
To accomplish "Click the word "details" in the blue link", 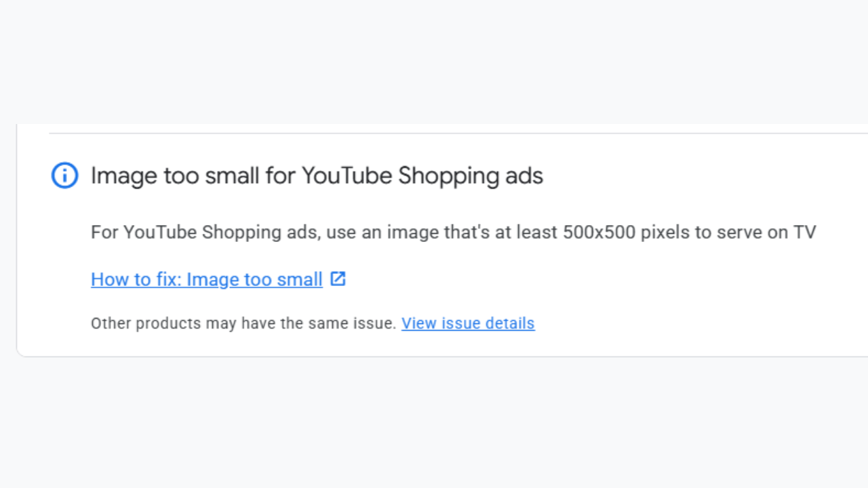I will (510, 323).
